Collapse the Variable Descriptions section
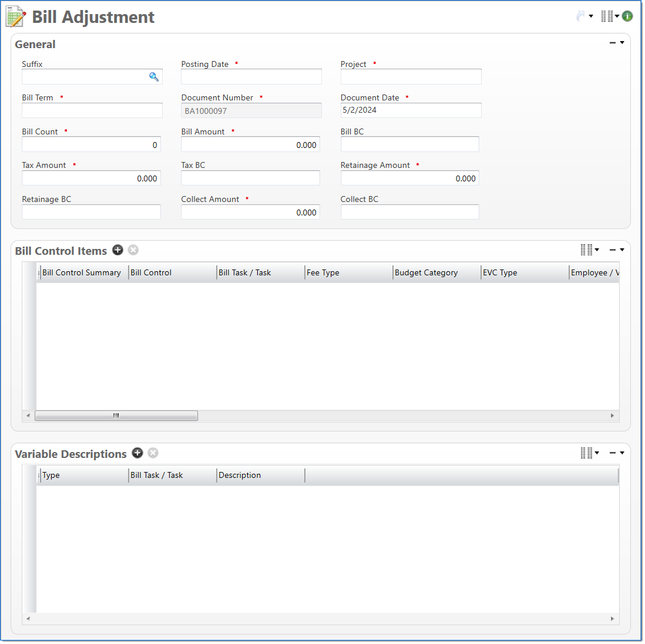Viewport: 645px width, 644px height. [613, 453]
